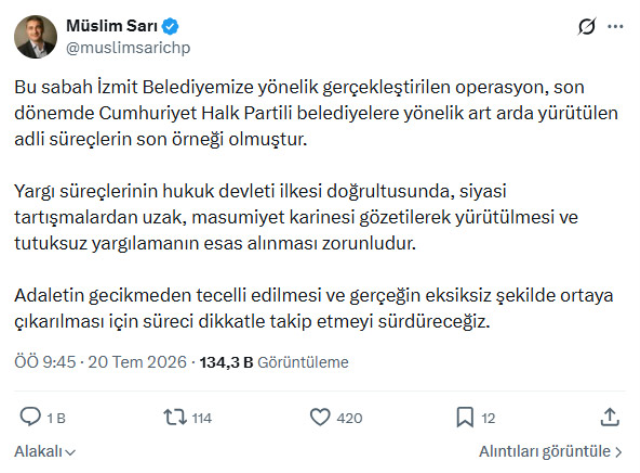
Task: Repost the tweet using the retweet icon
Action: tap(175, 417)
